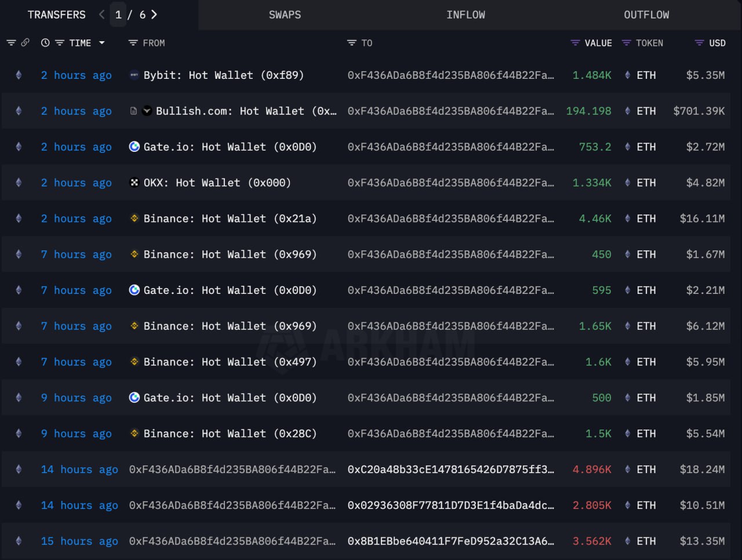Click Gate.io logo in 500 ETH row

coord(134,397)
